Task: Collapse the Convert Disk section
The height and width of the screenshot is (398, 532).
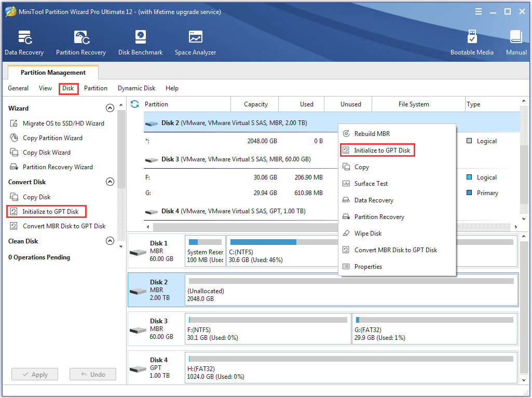Action: 110,182
